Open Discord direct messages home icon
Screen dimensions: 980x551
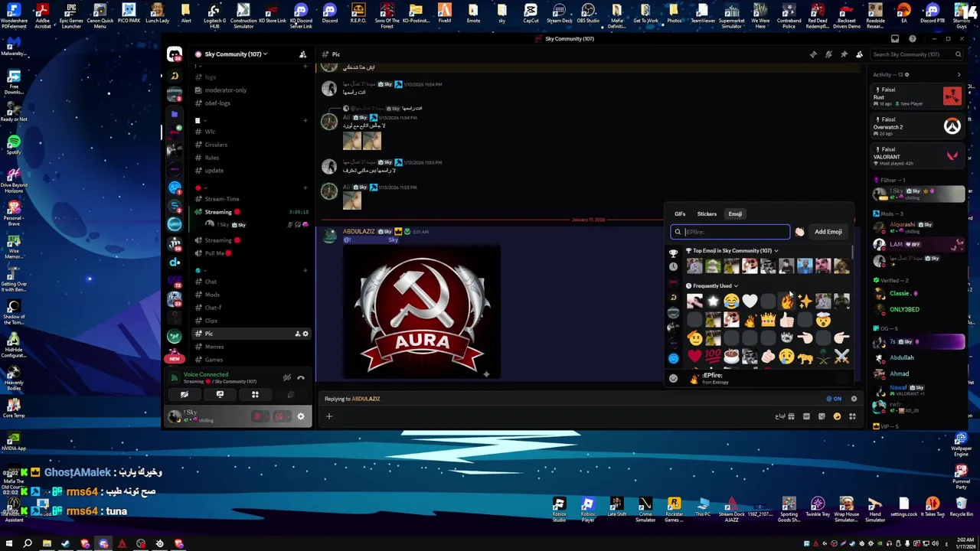pos(175,54)
